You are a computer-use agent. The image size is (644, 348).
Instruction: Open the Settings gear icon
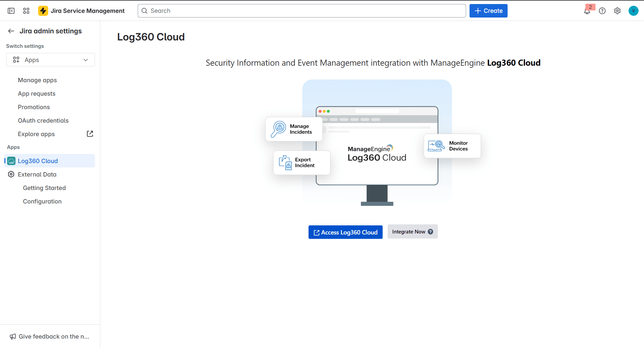(617, 11)
